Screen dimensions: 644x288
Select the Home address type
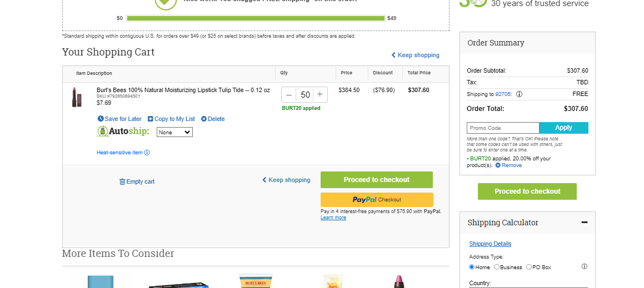pyautogui.click(x=472, y=267)
